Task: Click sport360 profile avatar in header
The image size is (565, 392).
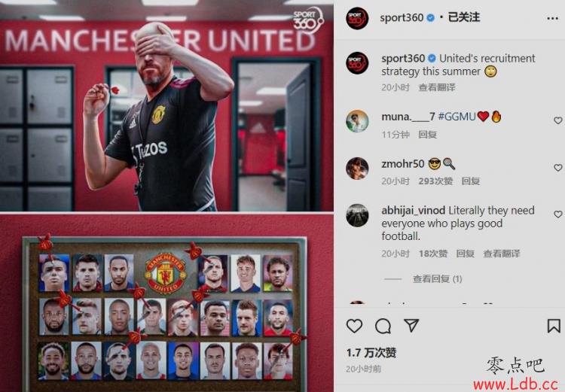Action: (x=357, y=18)
